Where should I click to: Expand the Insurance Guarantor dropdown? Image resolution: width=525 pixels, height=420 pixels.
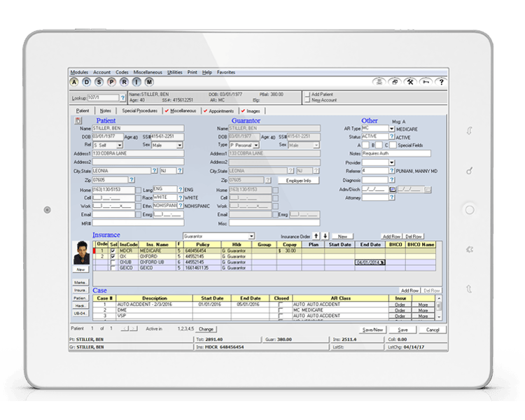[x=251, y=236]
